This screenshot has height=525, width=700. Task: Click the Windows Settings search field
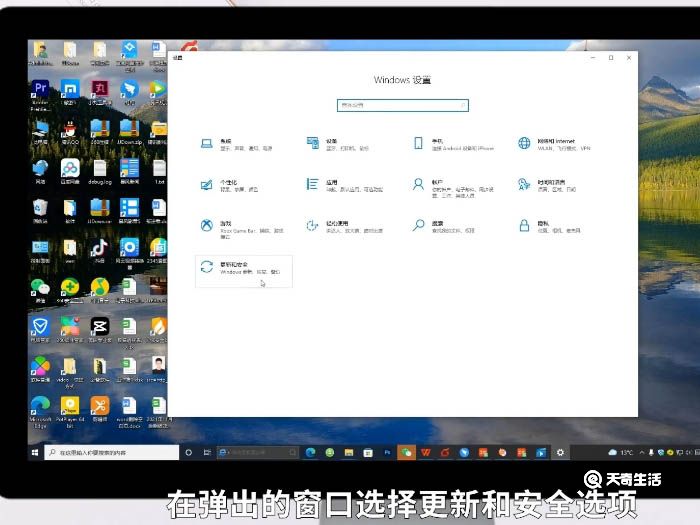tap(403, 105)
